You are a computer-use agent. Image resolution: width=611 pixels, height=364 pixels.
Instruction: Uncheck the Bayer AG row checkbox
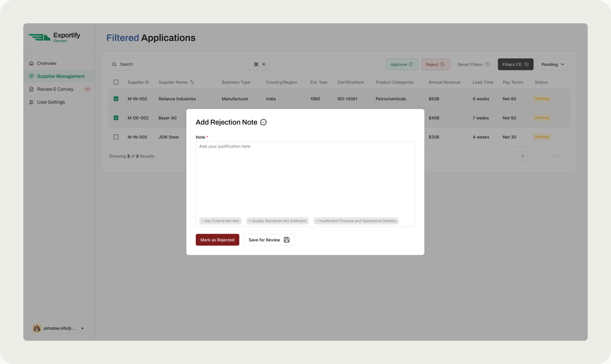(116, 118)
